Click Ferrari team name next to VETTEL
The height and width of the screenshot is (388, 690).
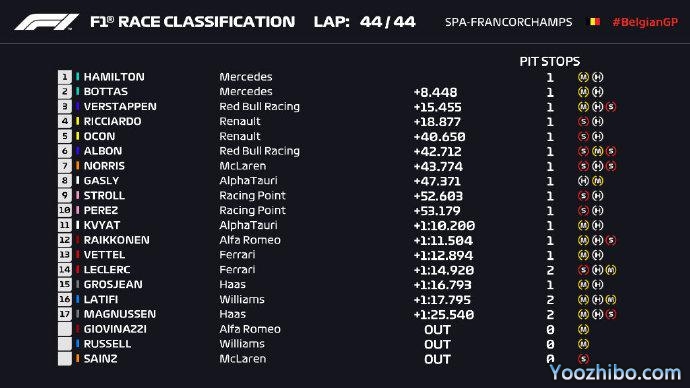(x=237, y=255)
